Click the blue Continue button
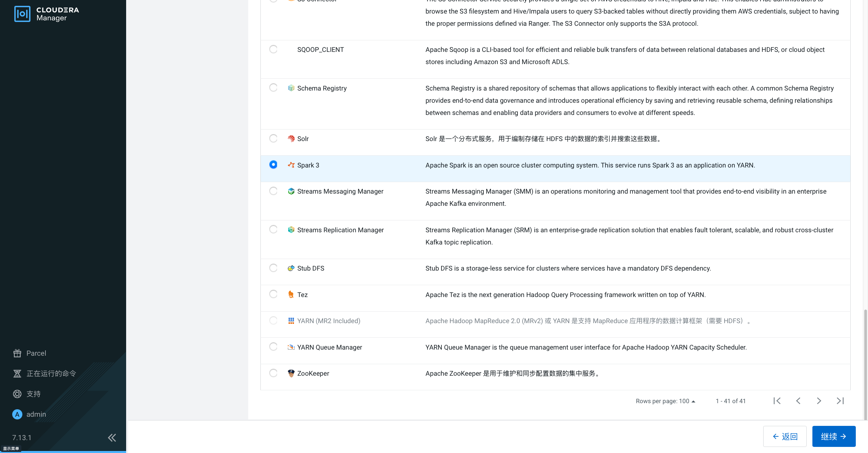Screen dimensions: 868x453 pyautogui.click(x=834, y=436)
